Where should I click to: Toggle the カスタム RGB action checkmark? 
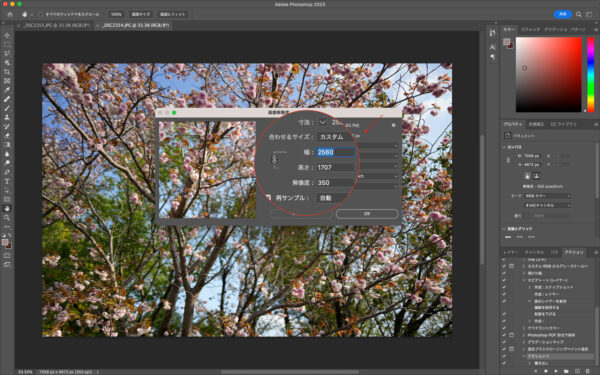click(504, 266)
